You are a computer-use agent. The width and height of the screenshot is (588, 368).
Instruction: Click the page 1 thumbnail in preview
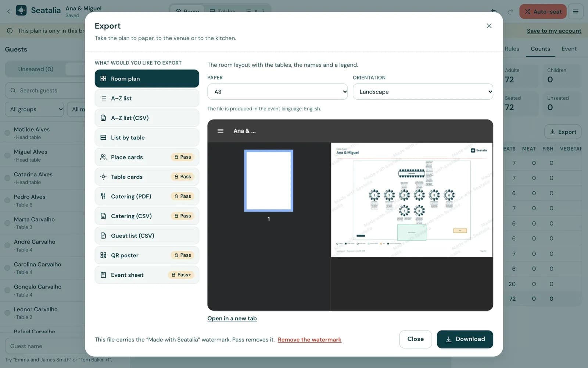coord(269,181)
